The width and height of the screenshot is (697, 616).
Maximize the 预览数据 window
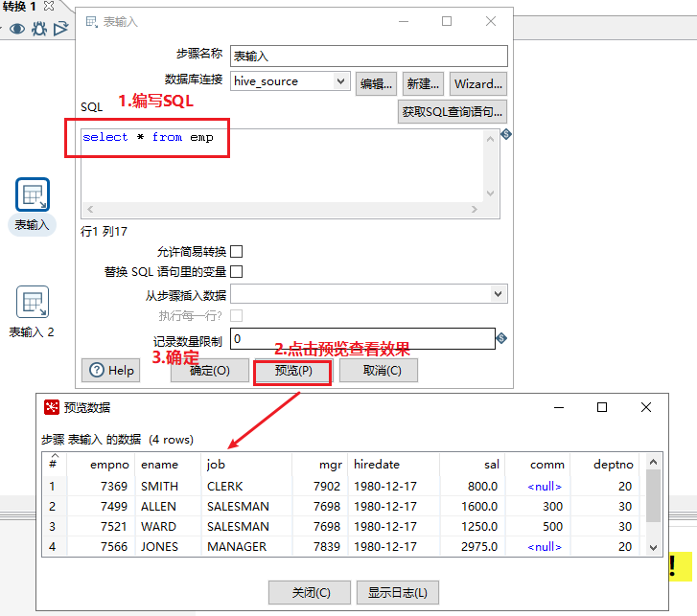pyautogui.click(x=602, y=407)
